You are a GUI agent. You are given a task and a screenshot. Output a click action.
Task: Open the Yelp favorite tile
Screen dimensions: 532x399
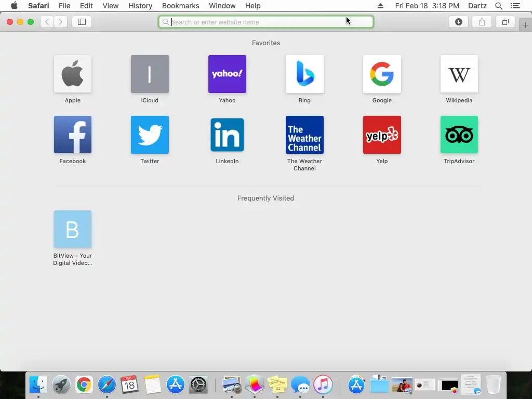click(382, 135)
